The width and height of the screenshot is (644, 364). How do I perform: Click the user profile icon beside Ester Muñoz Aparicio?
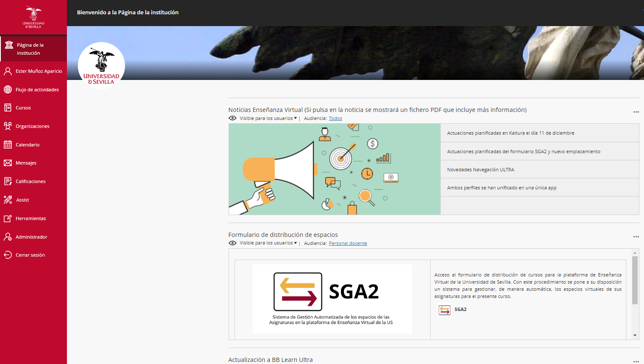pyautogui.click(x=8, y=71)
